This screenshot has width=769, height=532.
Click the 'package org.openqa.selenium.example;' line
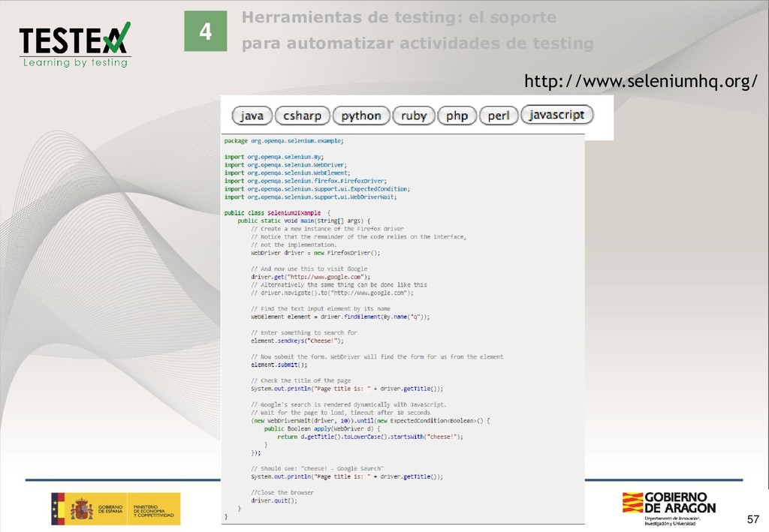[284, 141]
